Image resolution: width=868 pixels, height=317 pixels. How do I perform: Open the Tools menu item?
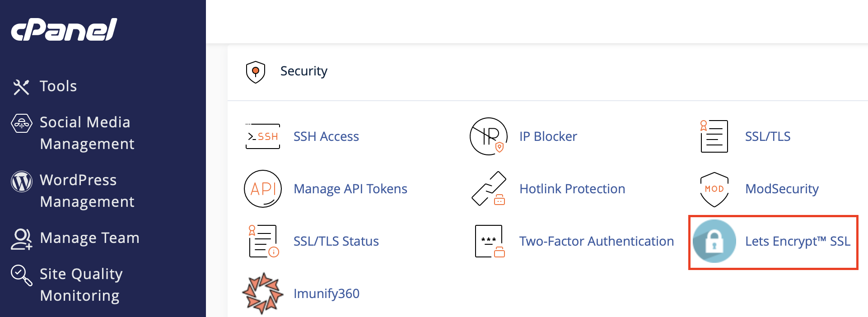(x=58, y=86)
